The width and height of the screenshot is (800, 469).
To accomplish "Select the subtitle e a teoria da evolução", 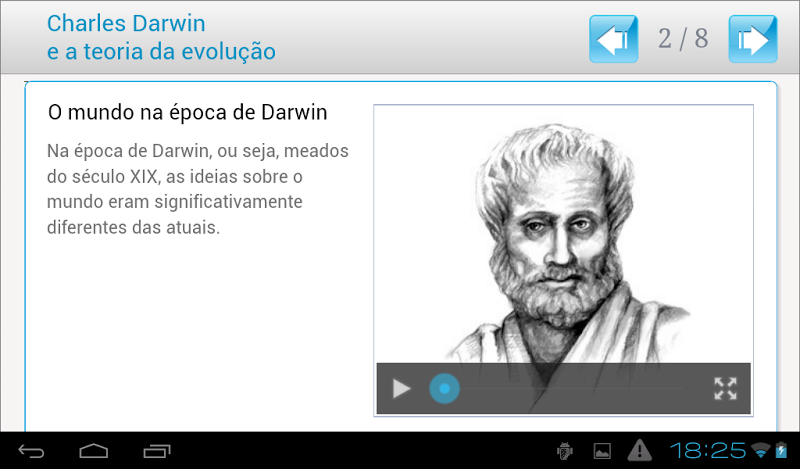I will point(161,52).
